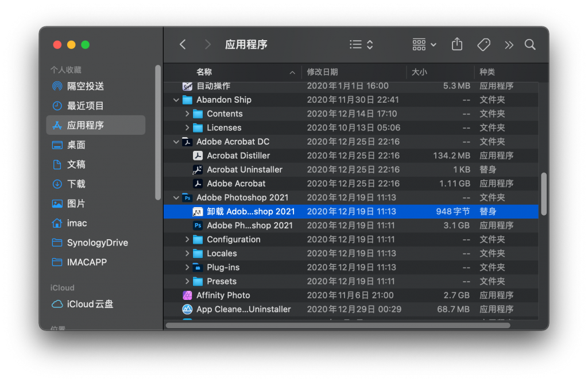Expand the Plug-ins folder
588x382 pixels.
coord(187,267)
